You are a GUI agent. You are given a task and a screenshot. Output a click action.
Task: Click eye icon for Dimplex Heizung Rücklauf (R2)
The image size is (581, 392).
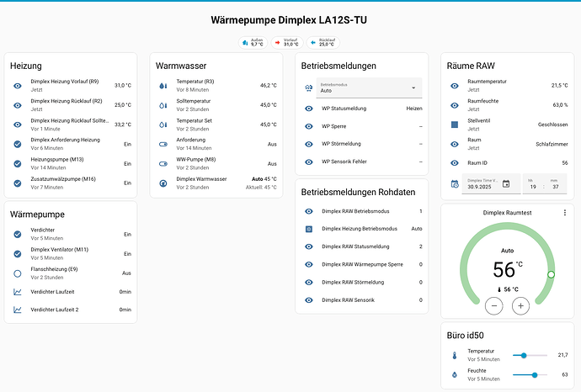18,105
